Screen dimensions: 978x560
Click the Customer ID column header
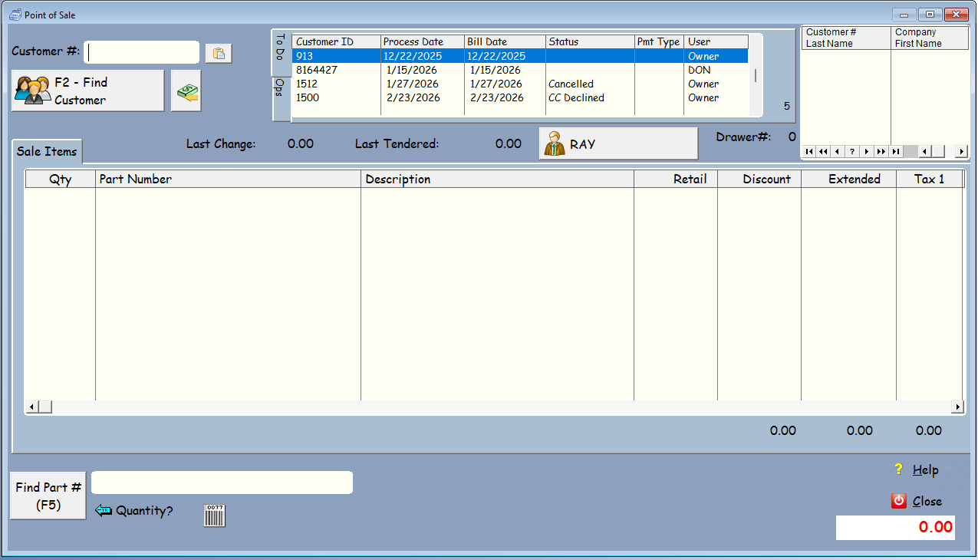336,41
